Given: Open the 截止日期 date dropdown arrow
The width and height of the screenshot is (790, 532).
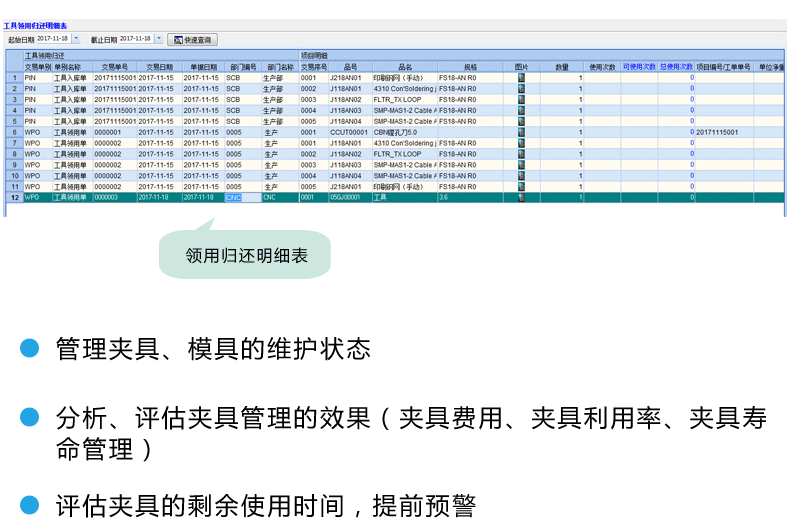Looking at the screenshot, I should click(158, 39).
